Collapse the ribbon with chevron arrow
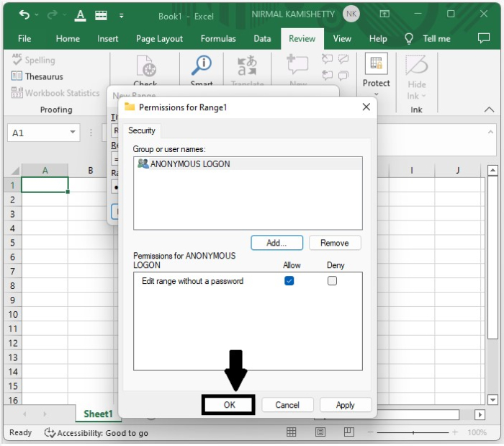The height and width of the screenshot is (446, 504). pyautogui.click(x=489, y=110)
